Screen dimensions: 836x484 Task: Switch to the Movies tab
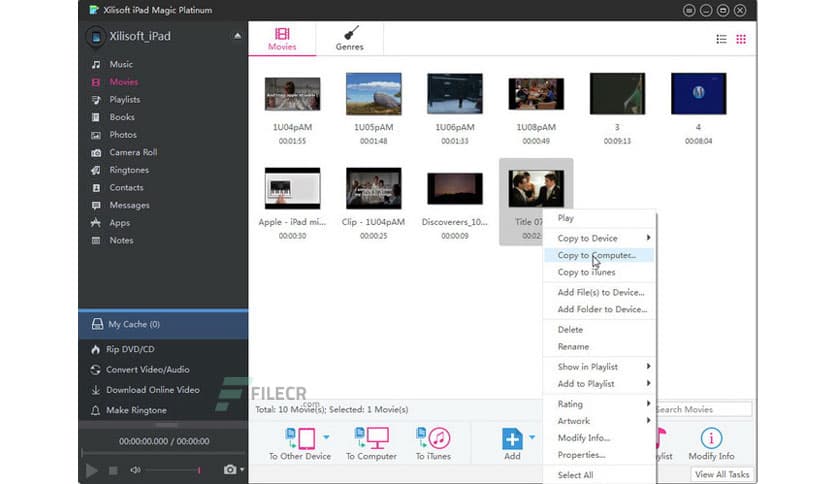282,39
